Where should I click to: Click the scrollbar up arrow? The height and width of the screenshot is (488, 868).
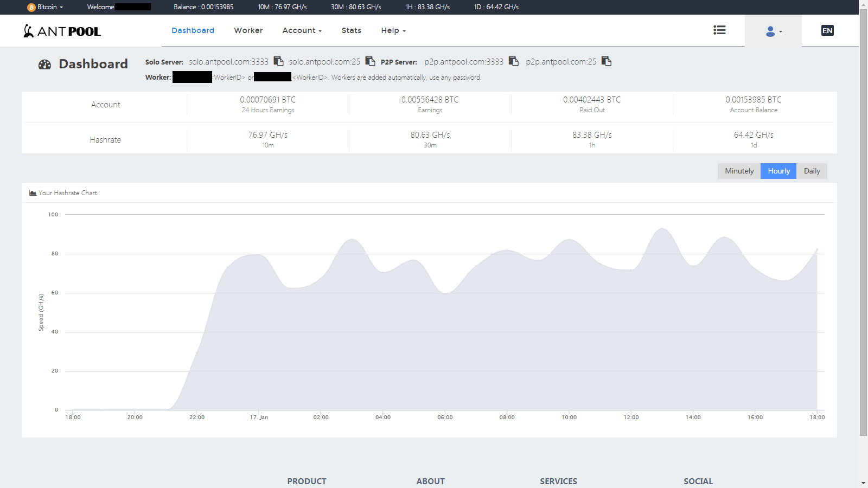coord(863,4)
